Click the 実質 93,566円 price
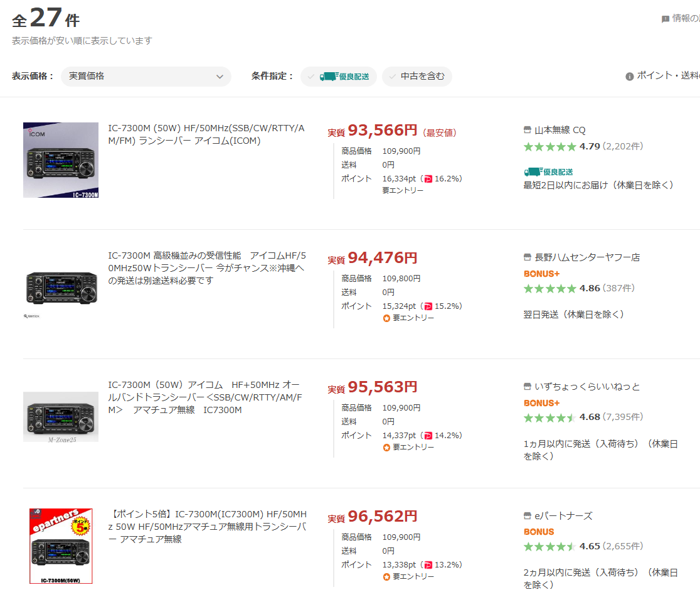 coord(373,131)
